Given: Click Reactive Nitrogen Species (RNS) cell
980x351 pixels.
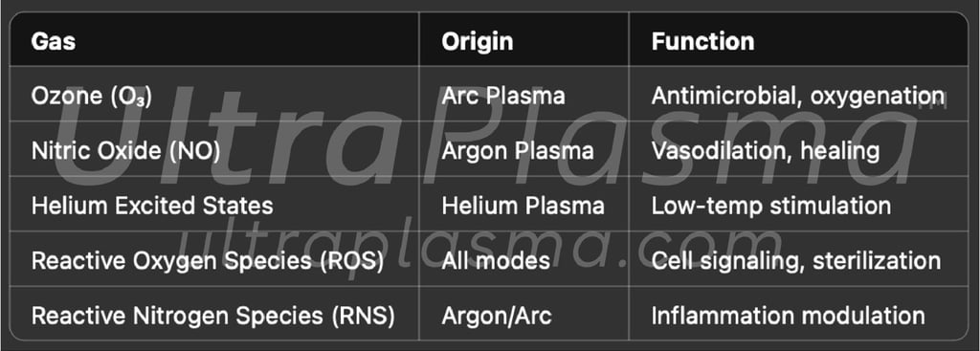Looking at the screenshot, I should (214, 313).
